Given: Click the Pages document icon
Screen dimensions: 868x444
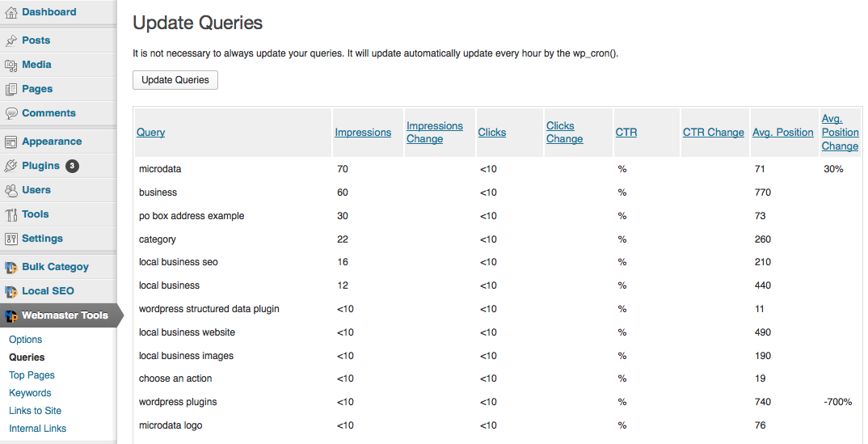Looking at the screenshot, I should pos(11,89).
